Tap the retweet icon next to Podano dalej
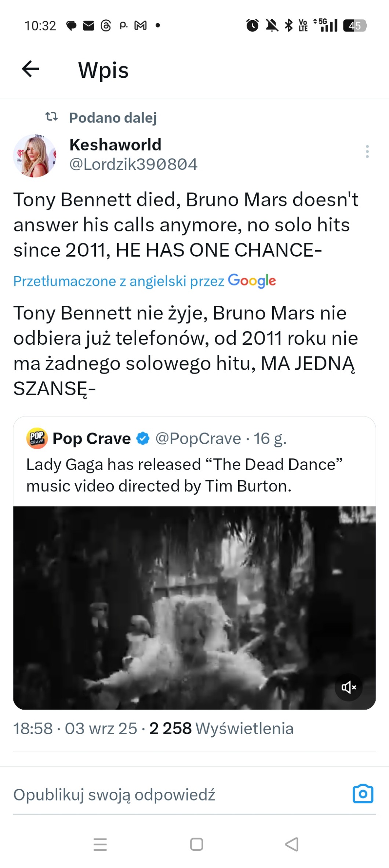389x868 pixels. click(x=51, y=117)
